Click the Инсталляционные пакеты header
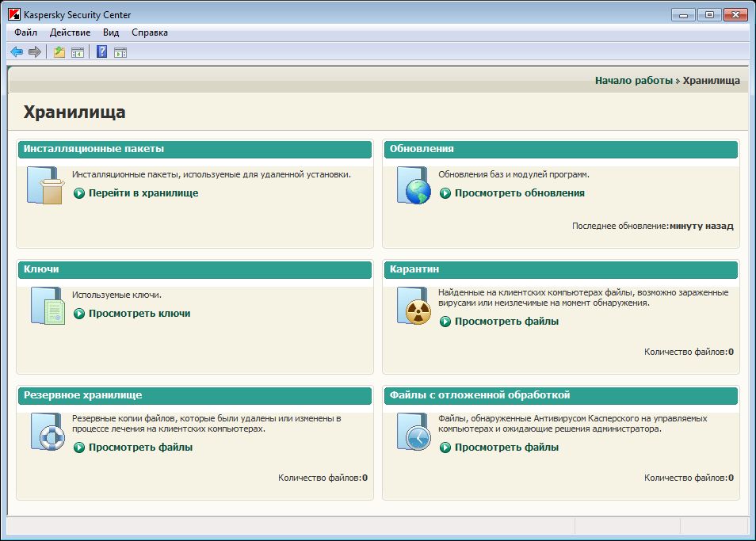756x541 pixels. coord(195,149)
